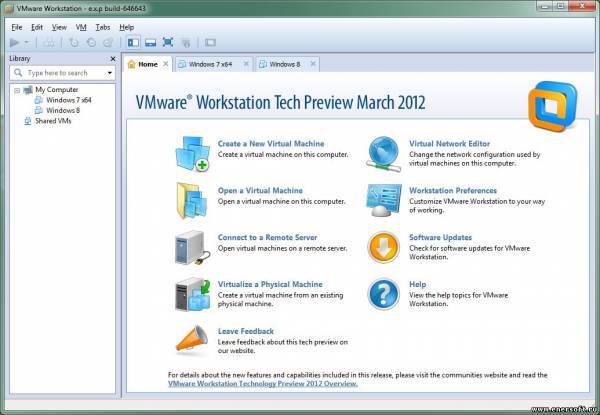Click the Virtual Network Editor globe icon
Image resolution: width=600 pixels, height=415 pixels.
pos(383,154)
